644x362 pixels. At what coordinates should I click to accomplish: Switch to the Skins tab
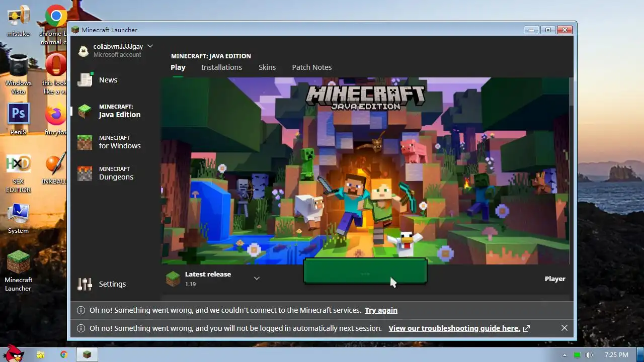coord(267,67)
